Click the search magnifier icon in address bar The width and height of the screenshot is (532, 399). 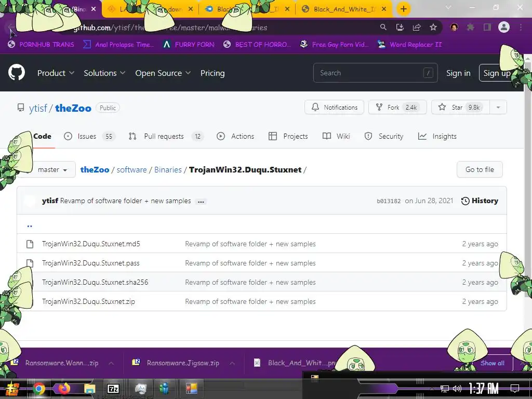[x=383, y=27]
